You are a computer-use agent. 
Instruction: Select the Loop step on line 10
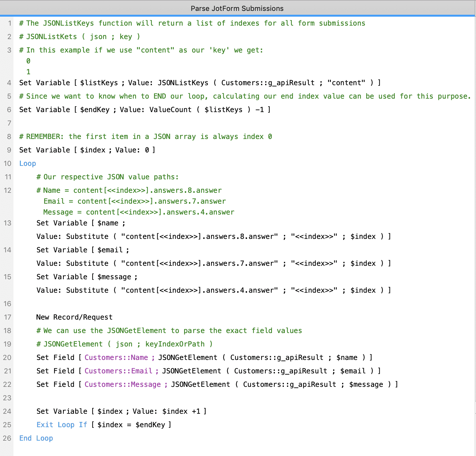tap(27, 163)
